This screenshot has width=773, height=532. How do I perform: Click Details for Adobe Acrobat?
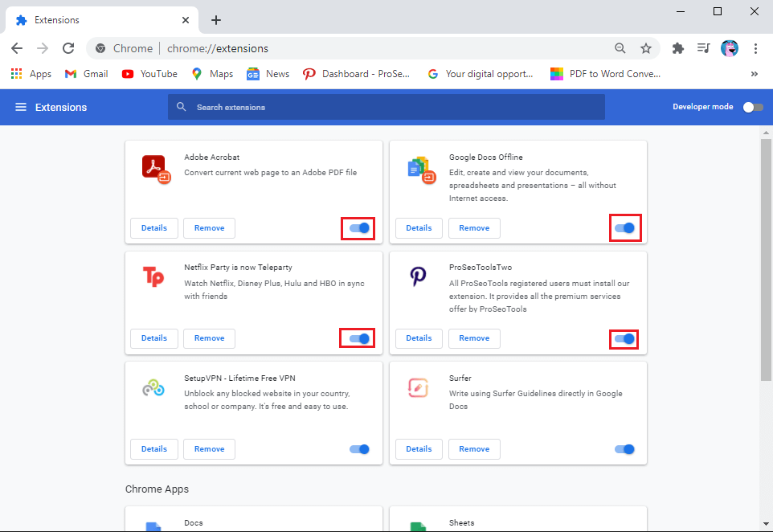tap(153, 227)
